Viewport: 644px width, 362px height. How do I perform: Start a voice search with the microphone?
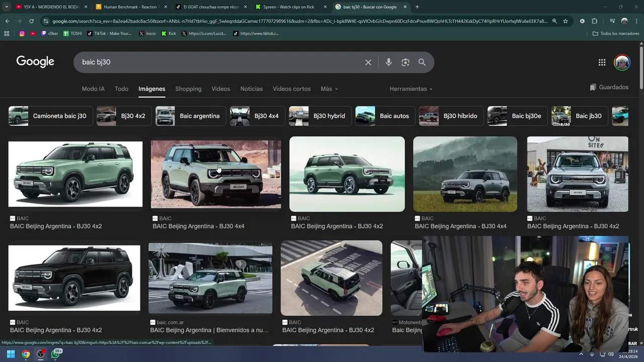[388, 62]
